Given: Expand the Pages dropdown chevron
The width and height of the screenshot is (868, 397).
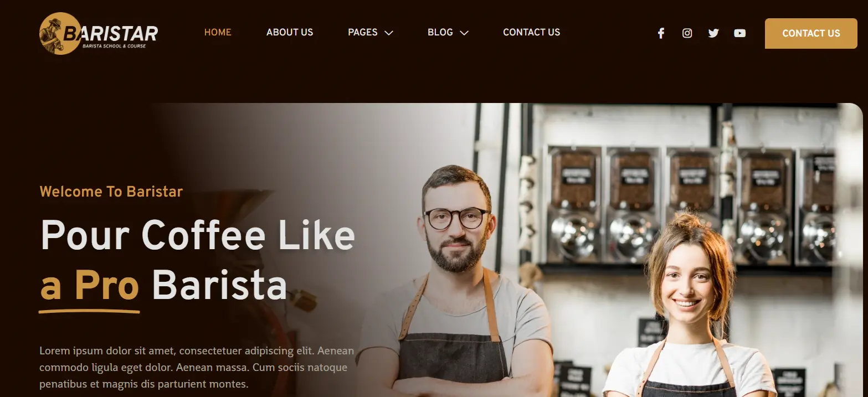Looking at the screenshot, I should pos(389,33).
